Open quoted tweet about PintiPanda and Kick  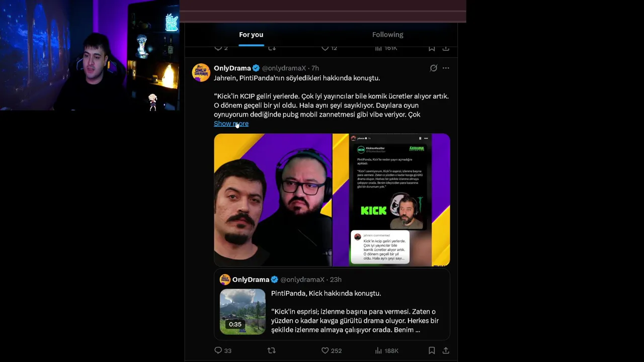332,305
